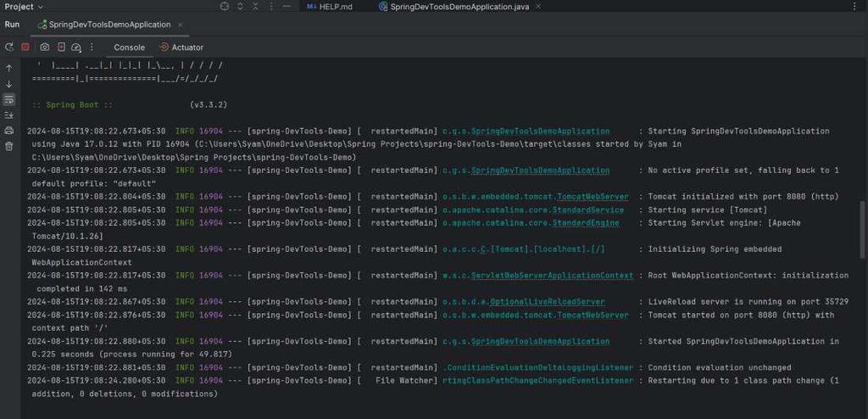
Task: Click the console vertical scrollbar thumb
Action: click(861, 230)
